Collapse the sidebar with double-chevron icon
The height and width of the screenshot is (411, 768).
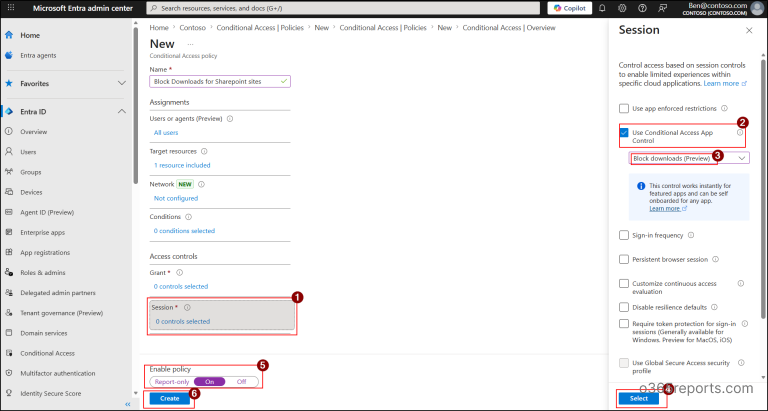coord(128,405)
